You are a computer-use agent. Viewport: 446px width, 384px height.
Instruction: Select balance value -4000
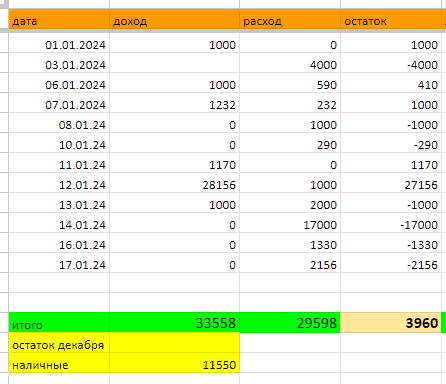click(391, 63)
